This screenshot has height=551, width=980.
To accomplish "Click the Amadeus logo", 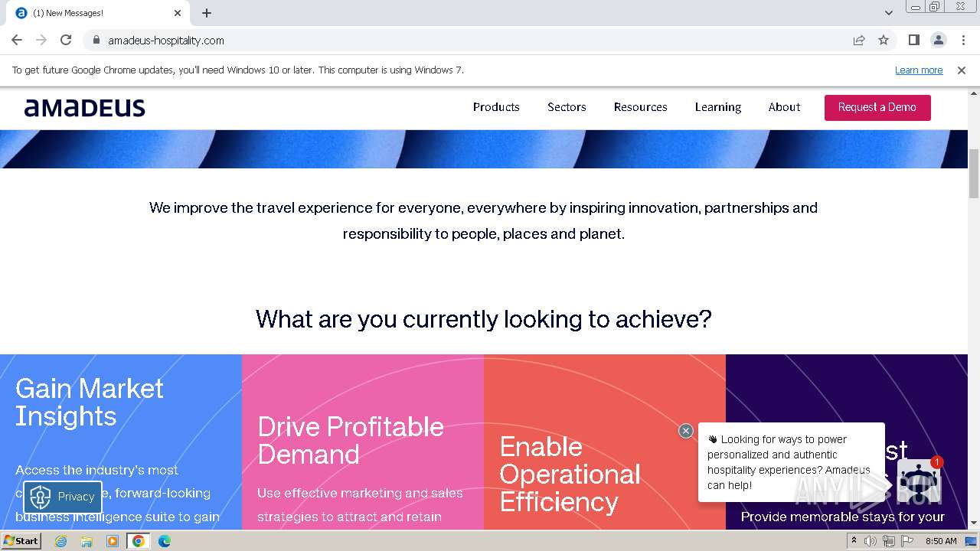I will pos(85,108).
